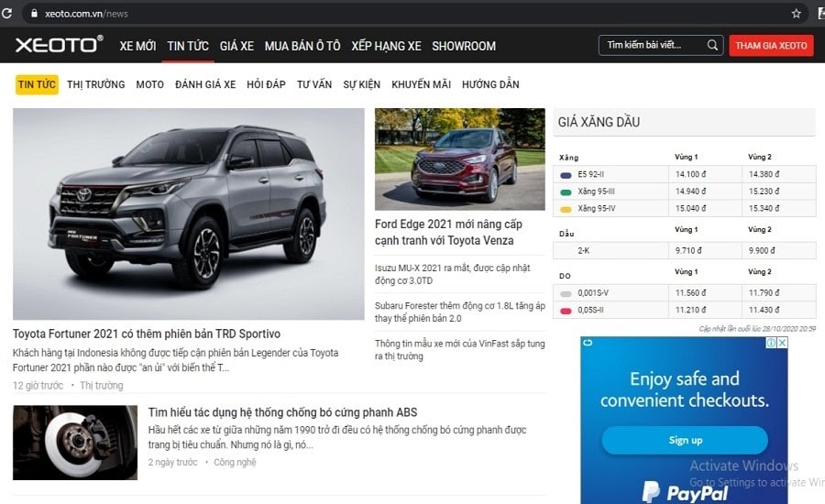Click the GIÁ XĂNG DẦU panel heading
This screenshot has width=825, height=504.
tap(599, 122)
